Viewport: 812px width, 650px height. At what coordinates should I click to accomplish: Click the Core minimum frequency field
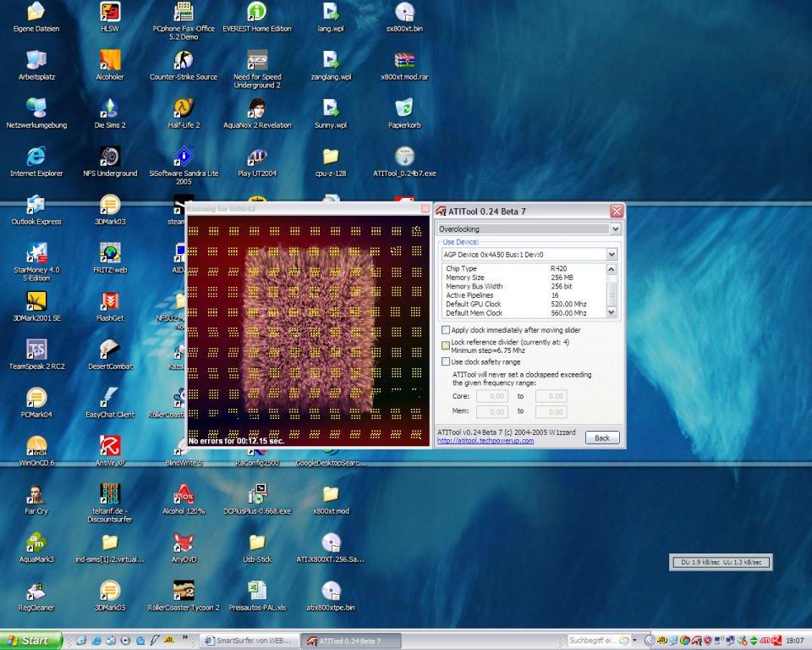click(x=492, y=397)
